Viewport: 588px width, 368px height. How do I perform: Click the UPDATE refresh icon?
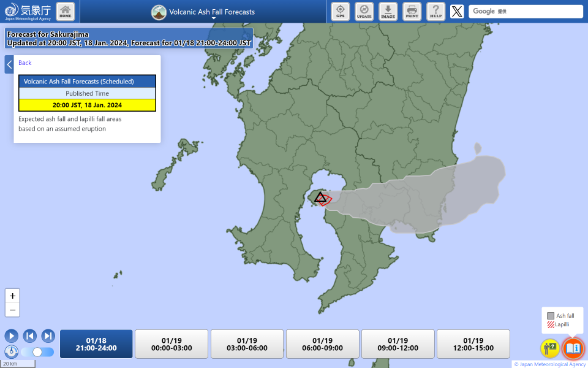(x=364, y=11)
